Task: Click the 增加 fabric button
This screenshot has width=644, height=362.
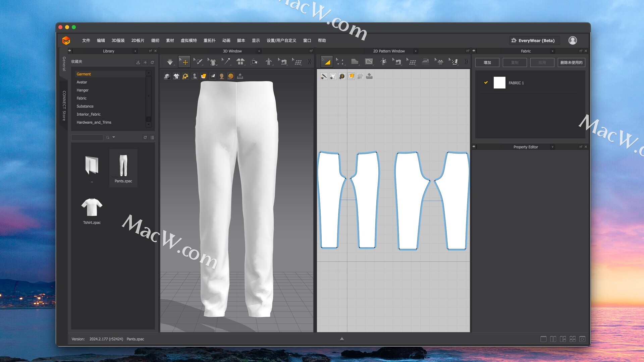Action: 487,63
